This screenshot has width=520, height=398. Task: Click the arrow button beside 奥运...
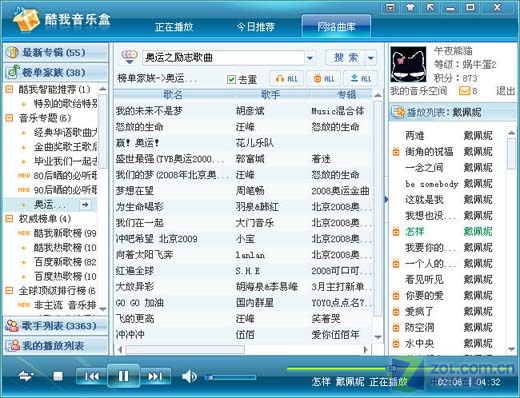pyautogui.click(x=85, y=204)
